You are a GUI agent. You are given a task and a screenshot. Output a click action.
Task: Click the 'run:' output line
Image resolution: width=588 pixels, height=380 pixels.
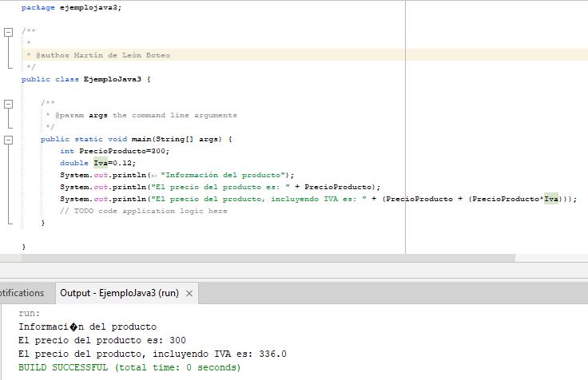coord(30,313)
